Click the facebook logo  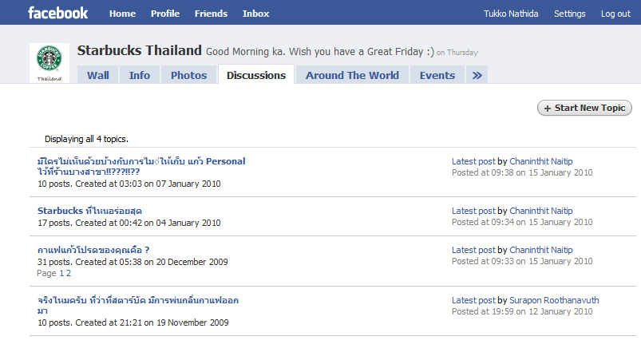(57, 13)
